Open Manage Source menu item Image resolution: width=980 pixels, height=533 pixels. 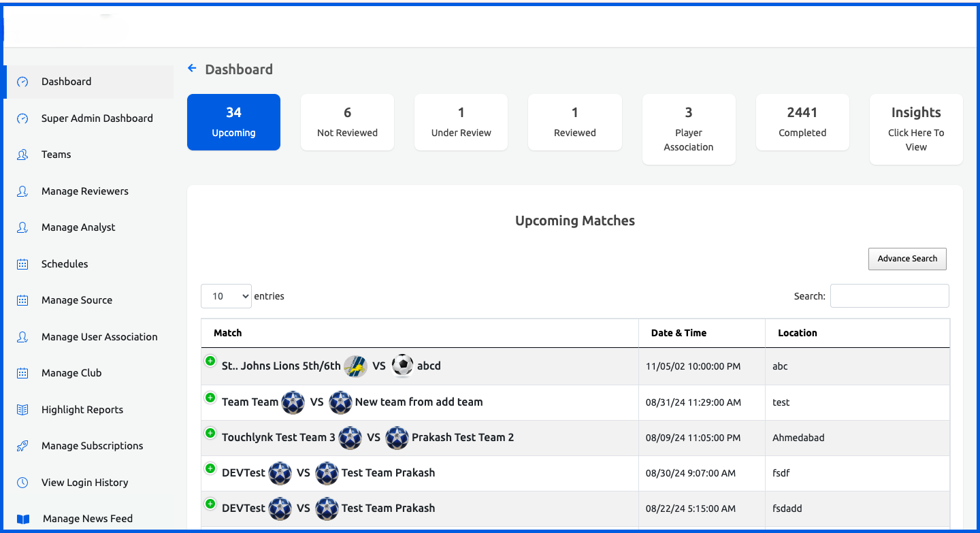click(88, 300)
